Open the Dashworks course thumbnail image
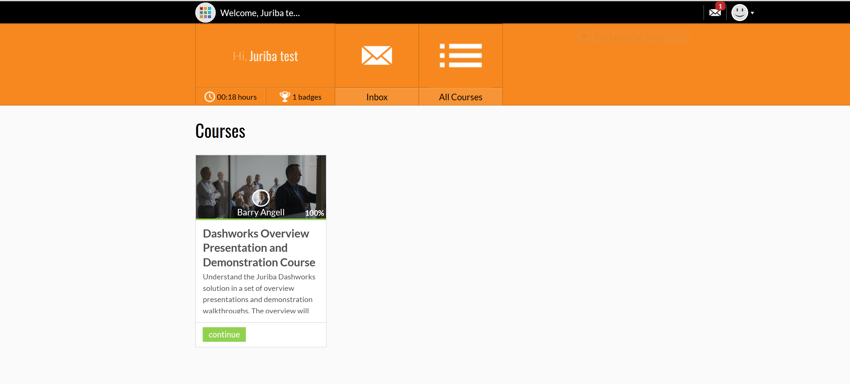850x384 pixels. coord(261,187)
